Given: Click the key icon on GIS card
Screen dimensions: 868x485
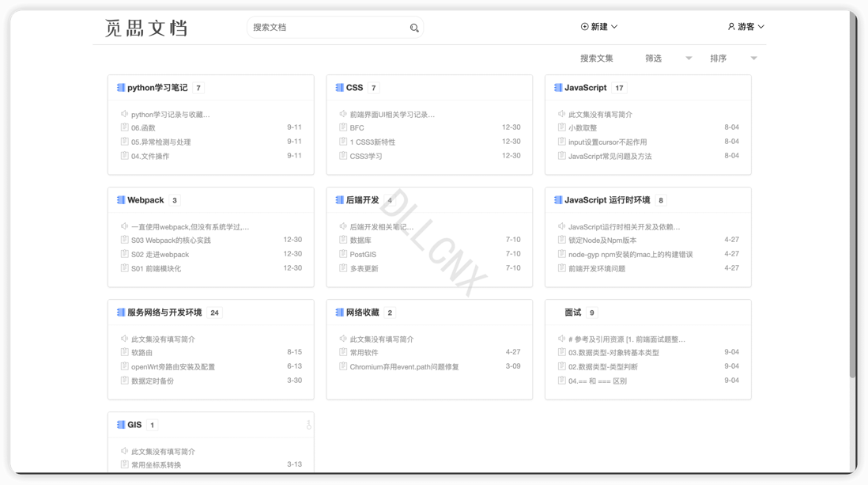Looking at the screenshot, I should tap(308, 425).
